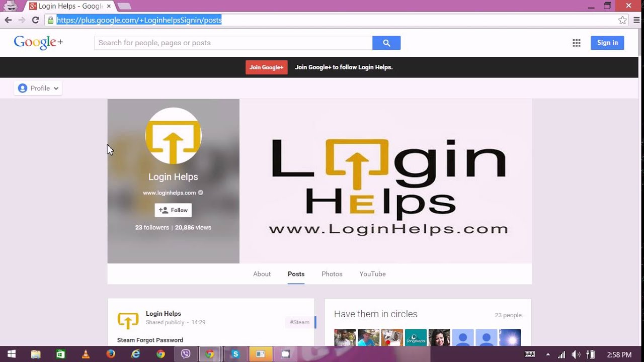Click the secure padlock icon in address bar
The width and height of the screenshot is (644, 362).
pos(50,20)
